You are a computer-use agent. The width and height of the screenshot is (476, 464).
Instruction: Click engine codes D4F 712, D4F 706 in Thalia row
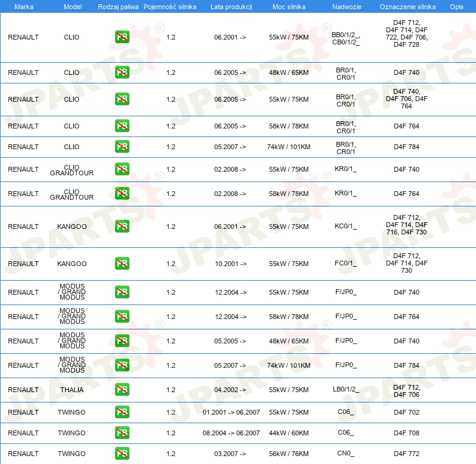pyautogui.click(x=407, y=391)
